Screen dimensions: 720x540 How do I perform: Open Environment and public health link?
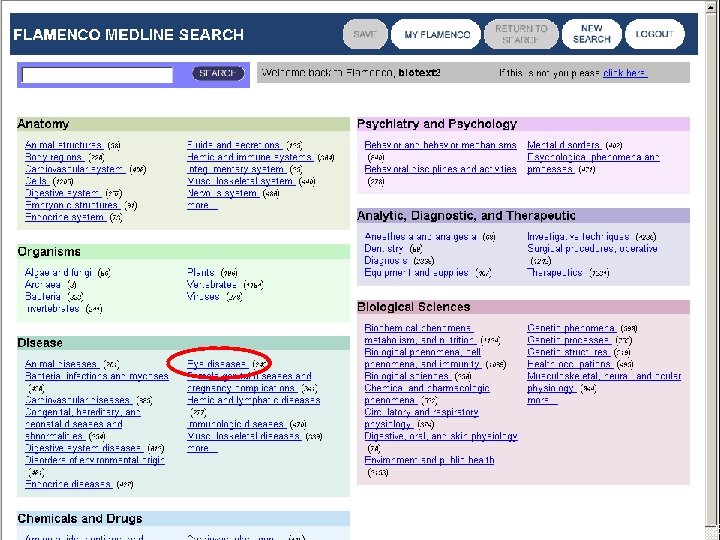[x=429, y=460]
